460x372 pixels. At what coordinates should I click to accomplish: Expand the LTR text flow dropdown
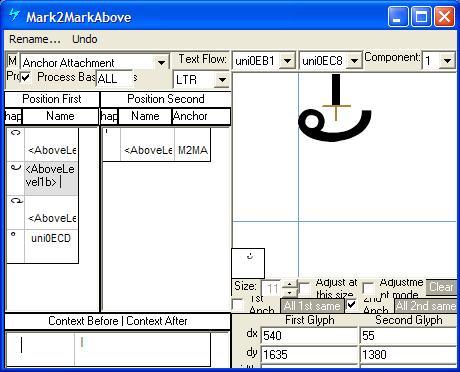point(221,80)
